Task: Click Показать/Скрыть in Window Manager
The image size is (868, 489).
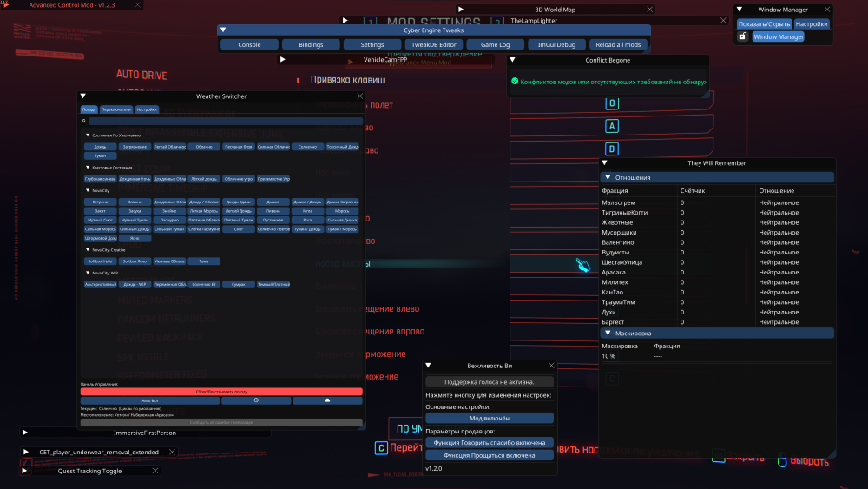Action: pyautogui.click(x=764, y=23)
